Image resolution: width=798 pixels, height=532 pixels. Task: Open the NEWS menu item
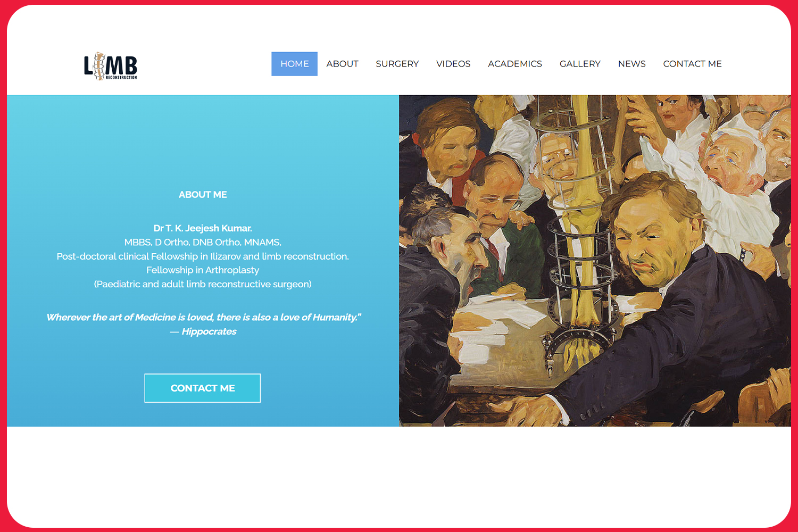(631, 64)
